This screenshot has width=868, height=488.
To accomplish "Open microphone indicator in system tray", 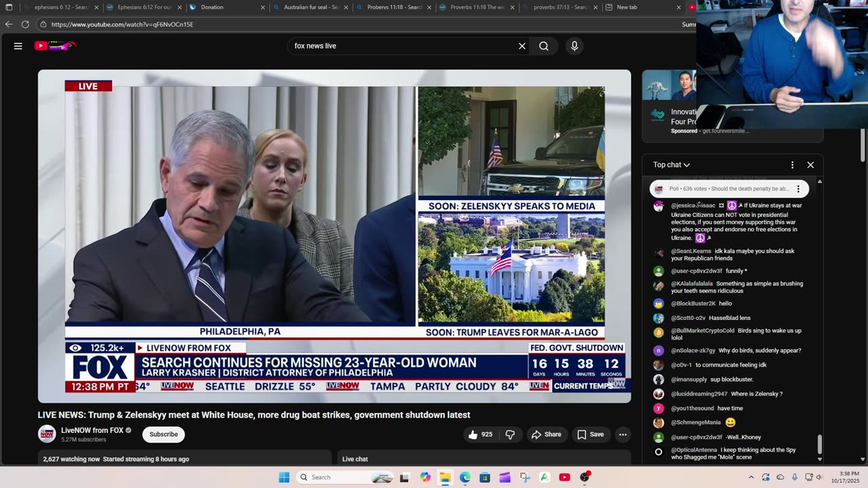I will point(794,477).
